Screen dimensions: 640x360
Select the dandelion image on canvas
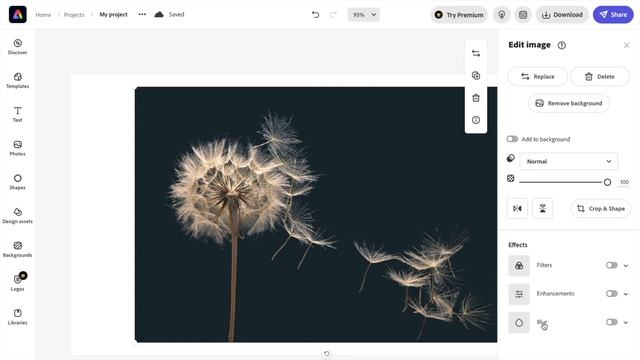[316, 214]
